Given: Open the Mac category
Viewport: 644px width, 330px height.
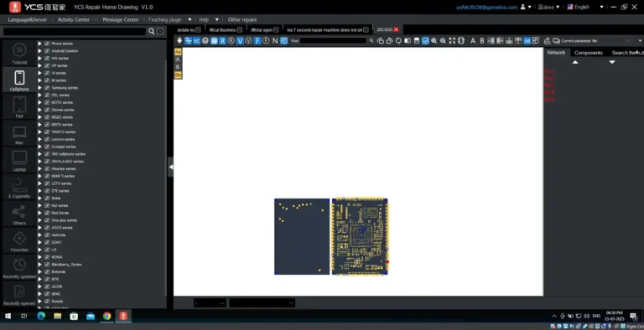Looking at the screenshot, I should [x=19, y=134].
